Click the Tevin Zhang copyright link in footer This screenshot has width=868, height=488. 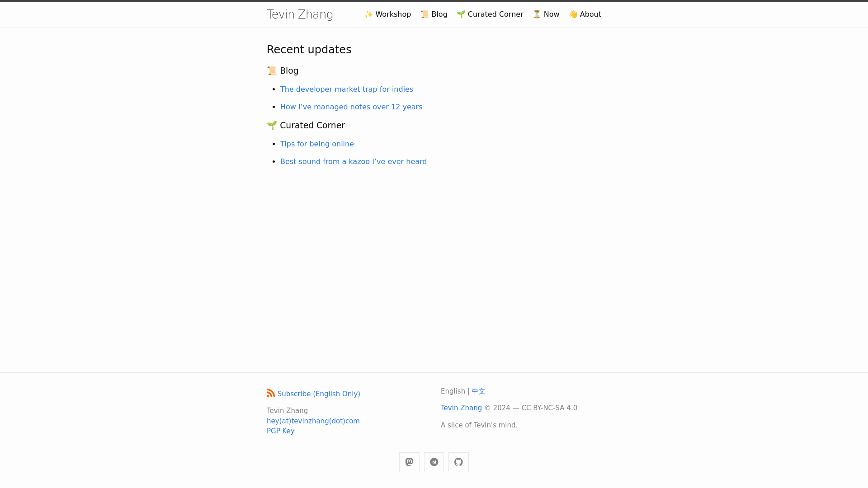[461, 408]
